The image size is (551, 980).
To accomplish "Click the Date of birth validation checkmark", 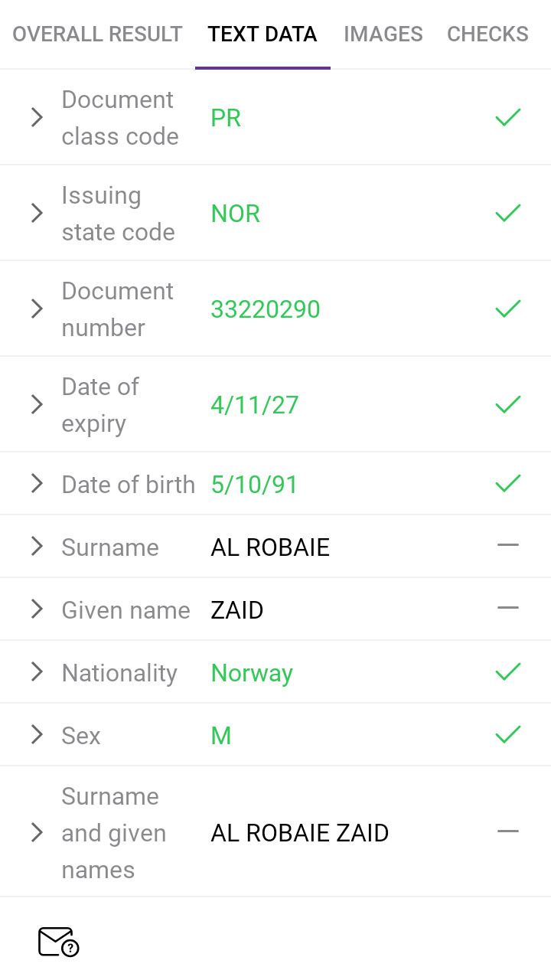I will point(507,483).
